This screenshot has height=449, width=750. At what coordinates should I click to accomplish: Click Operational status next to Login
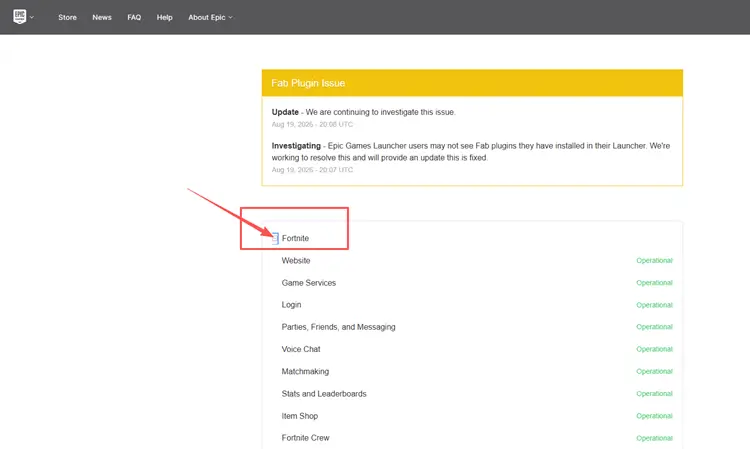[654, 305]
